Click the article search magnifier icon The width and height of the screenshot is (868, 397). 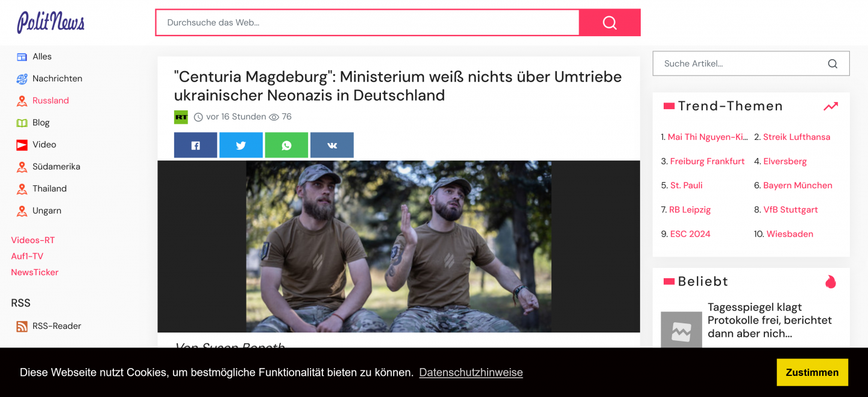coord(832,63)
